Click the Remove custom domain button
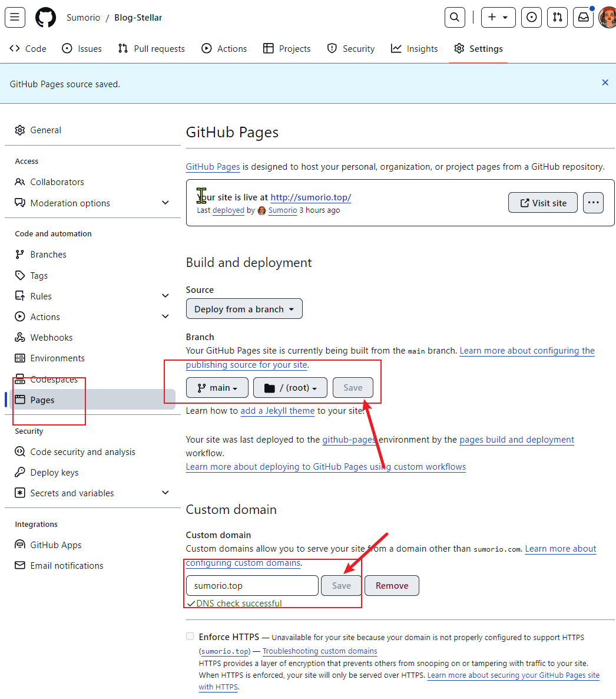The width and height of the screenshot is (616, 699). [392, 586]
